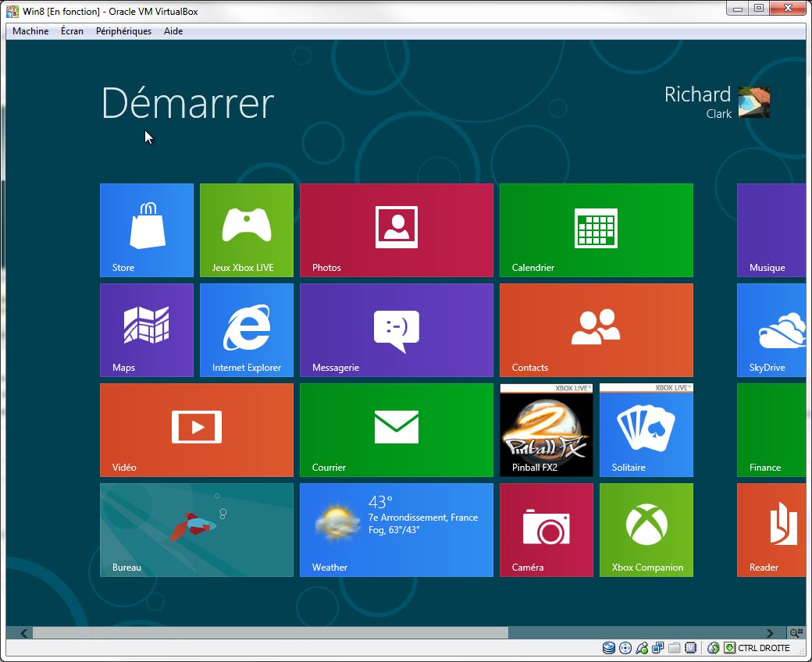The width and height of the screenshot is (812, 662).
Task: Open the Bureau desktop tile
Action: [197, 530]
